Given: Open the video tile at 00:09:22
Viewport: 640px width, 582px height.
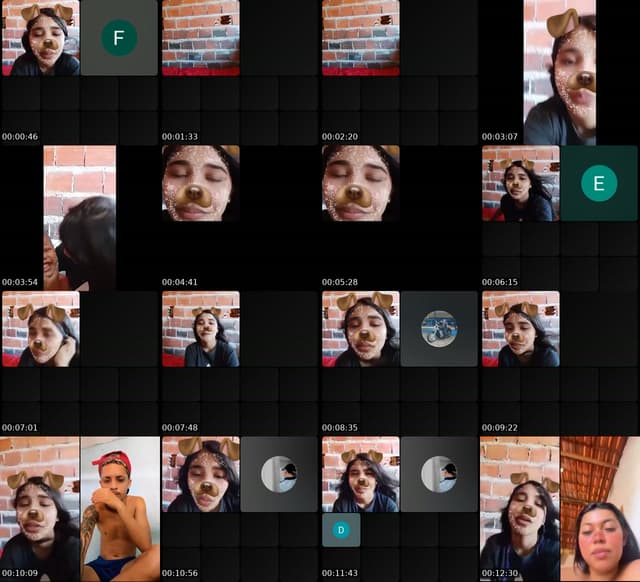Looking at the screenshot, I should click(x=521, y=329).
